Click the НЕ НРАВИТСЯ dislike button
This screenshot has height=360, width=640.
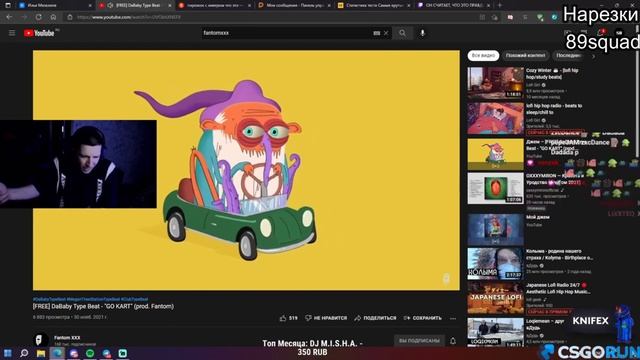click(x=326, y=318)
